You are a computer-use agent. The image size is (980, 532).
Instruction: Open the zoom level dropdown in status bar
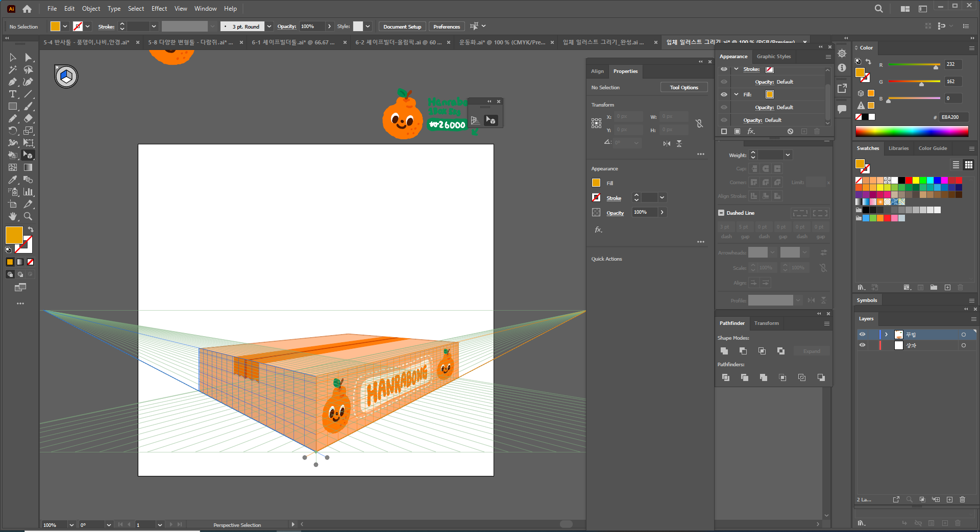coord(71,525)
